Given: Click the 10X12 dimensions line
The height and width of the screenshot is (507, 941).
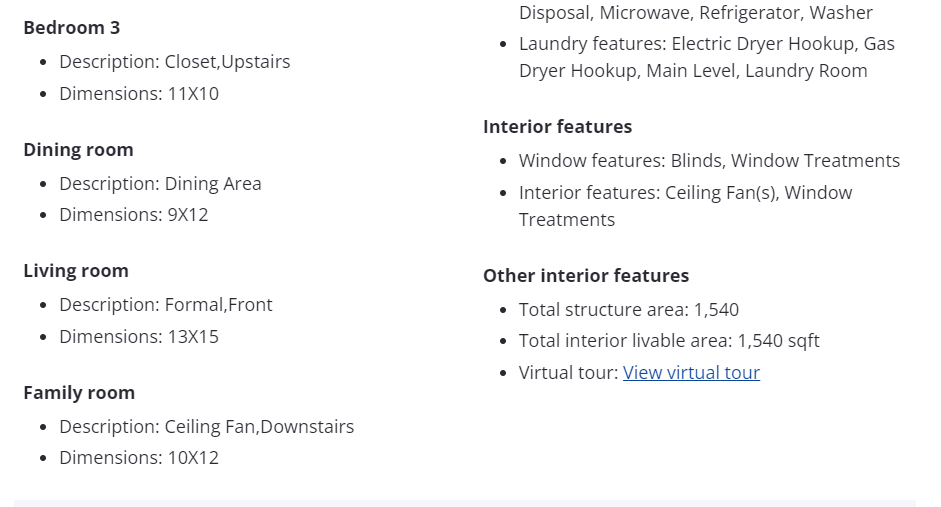Looking at the screenshot, I should click(138, 458).
